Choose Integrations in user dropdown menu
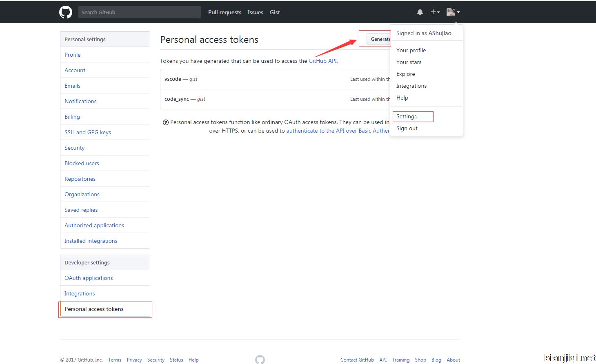 tap(411, 86)
